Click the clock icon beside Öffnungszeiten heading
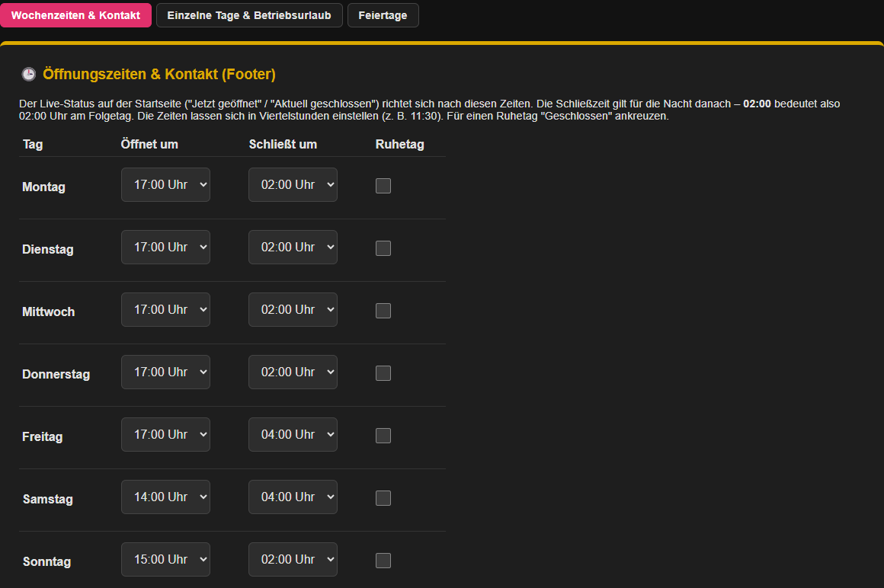 pyautogui.click(x=29, y=74)
